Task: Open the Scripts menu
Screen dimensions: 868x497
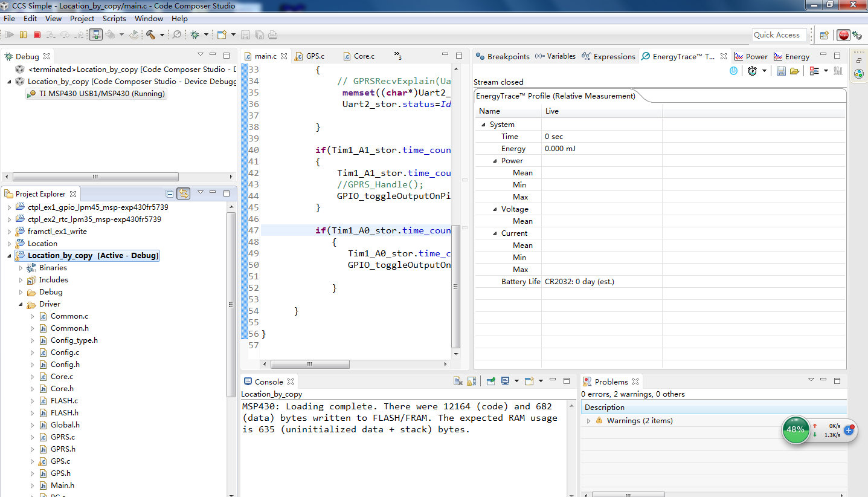Action: [114, 19]
